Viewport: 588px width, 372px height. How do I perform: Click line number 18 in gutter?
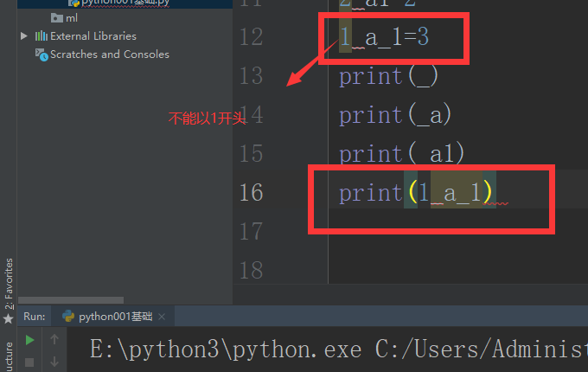click(252, 271)
